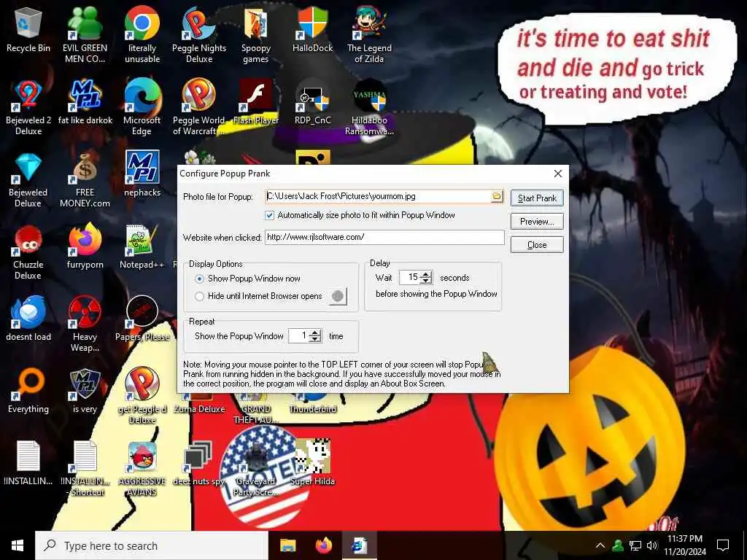Screen dimensions: 747x560
Task: Click the Start Prank button
Action: (x=537, y=198)
